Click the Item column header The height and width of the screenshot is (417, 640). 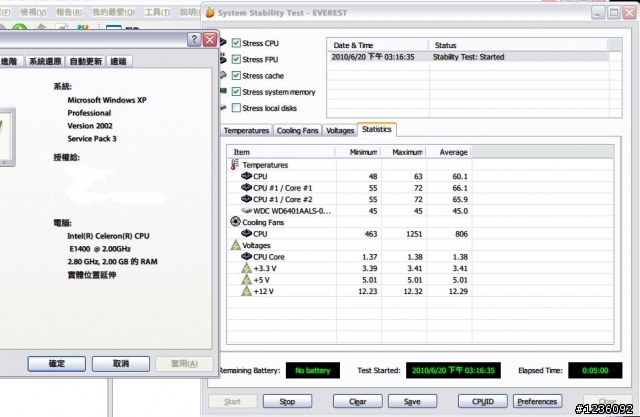click(x=281, y=152)
